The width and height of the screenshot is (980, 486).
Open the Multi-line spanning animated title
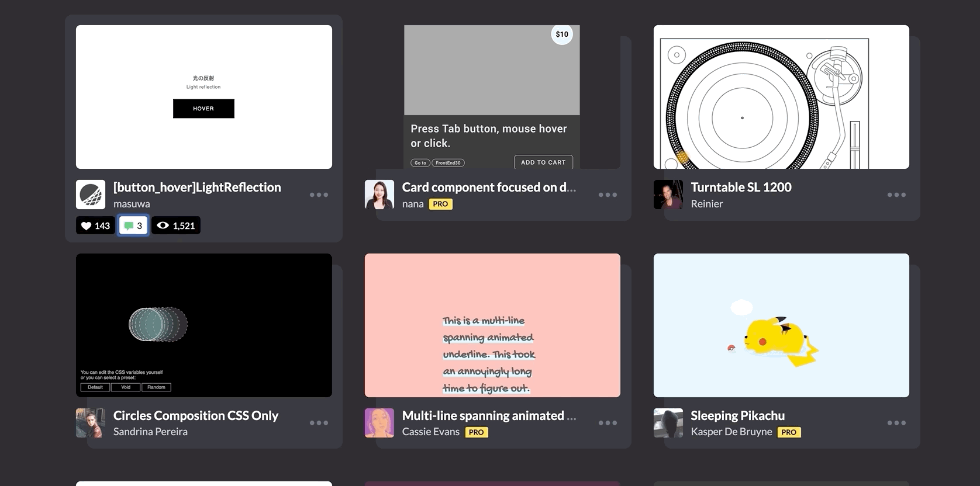coord(489,415)
